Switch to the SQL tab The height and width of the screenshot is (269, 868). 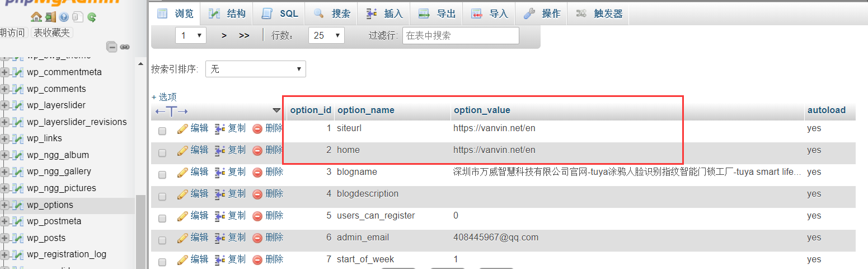click(x=281, y=13)
